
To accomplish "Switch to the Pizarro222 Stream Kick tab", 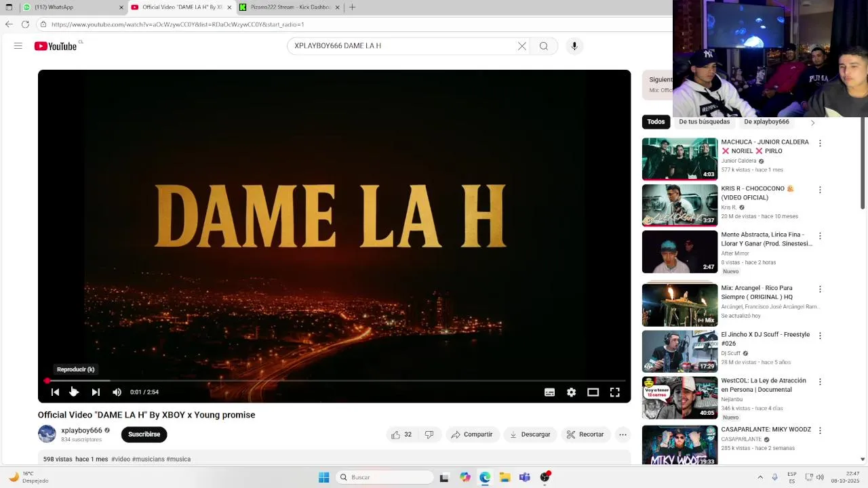I will point(290,7).
